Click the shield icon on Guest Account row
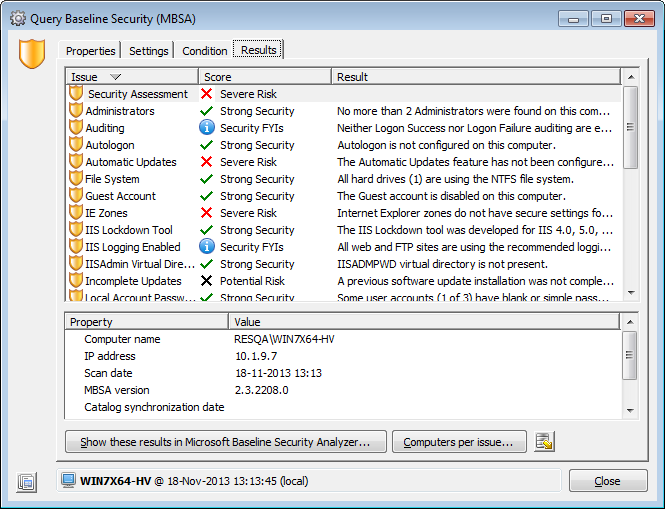Image resolution: width=665 pixels, height=509 pixels. point(76,195)
